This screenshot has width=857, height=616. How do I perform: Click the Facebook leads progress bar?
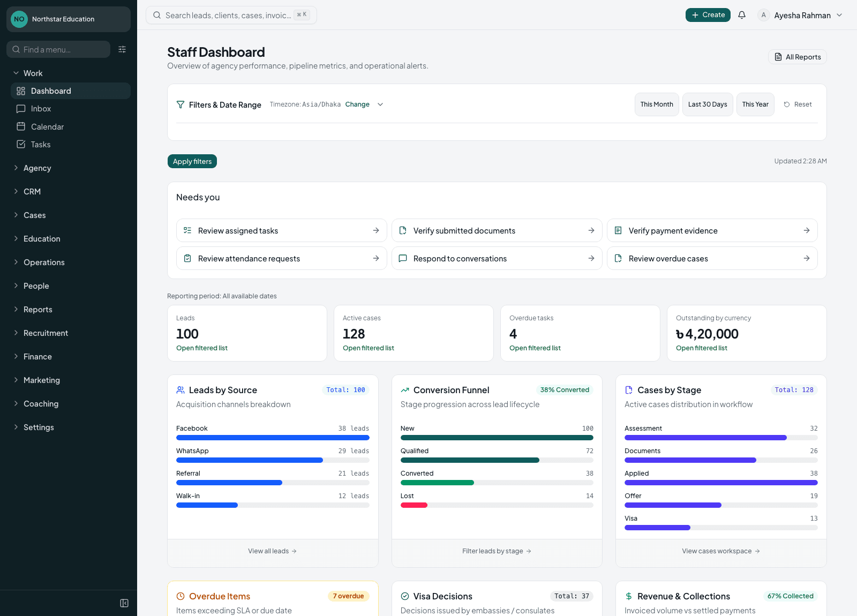coord(273,438)
